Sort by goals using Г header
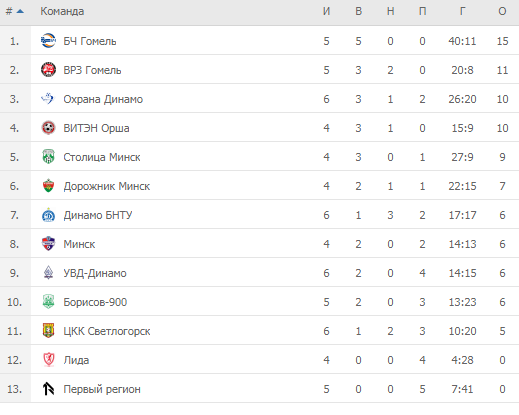This screenshot has height=415, width=519. [462, 11]
